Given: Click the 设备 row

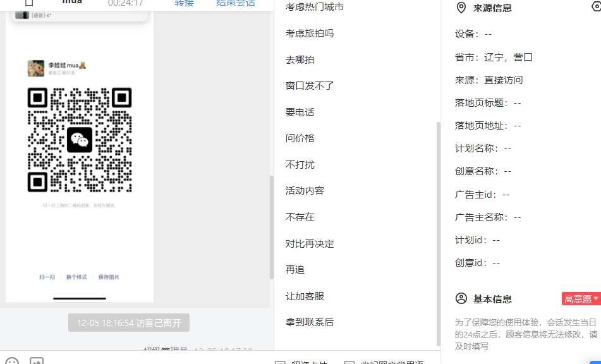Looking at the screenshot, I should click(x=473, y=34).
